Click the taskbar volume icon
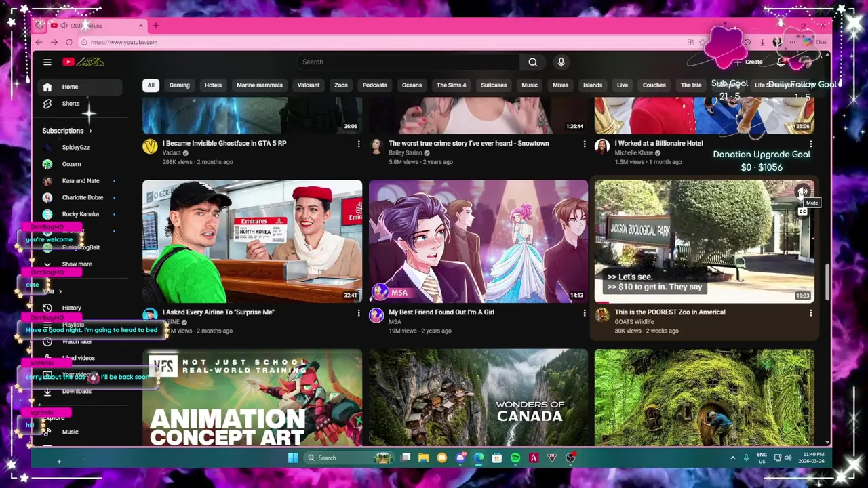Screen dimensions: 868x488 (x=788, y=457)
